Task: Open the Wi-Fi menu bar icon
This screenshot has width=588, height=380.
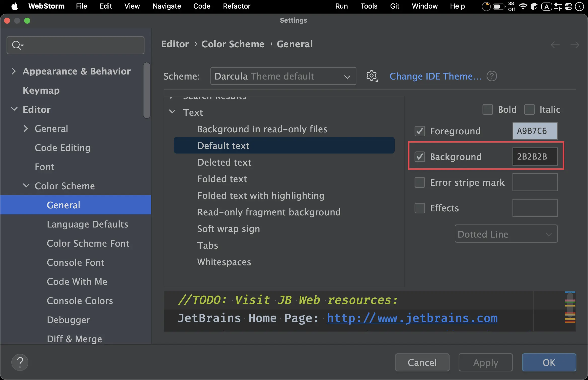Action: pos(523,6)
